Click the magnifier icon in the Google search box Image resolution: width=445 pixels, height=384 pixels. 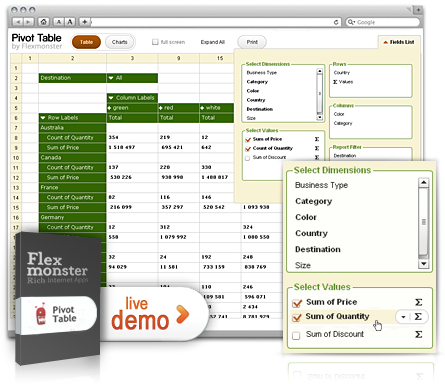(x=351, y=22)
